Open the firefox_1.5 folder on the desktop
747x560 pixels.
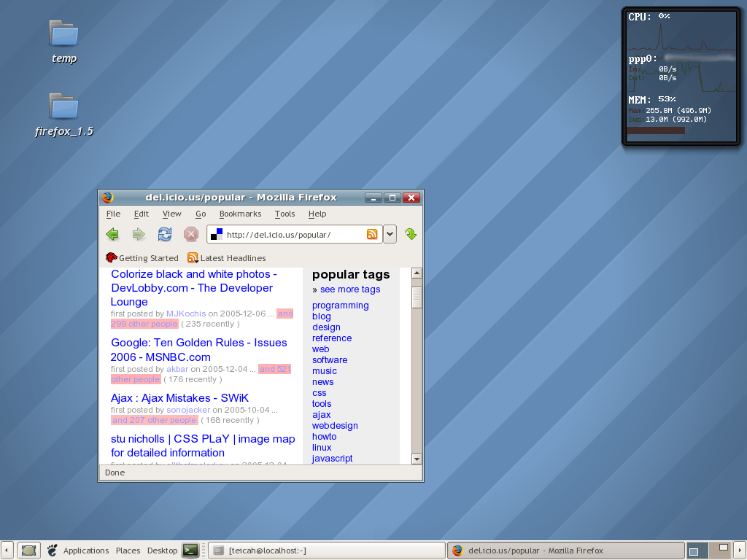tap(64, 114)
